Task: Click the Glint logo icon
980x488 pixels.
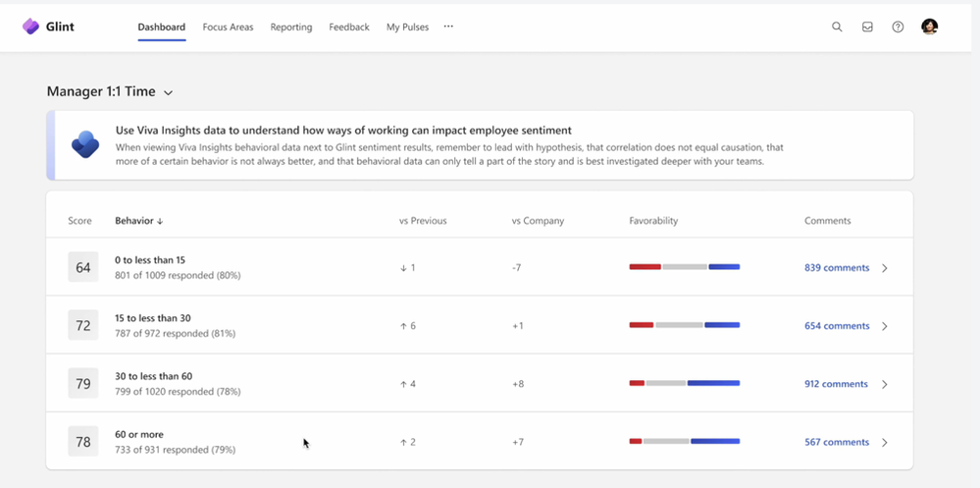Action: pyautogui.click(x=30, y=27)
